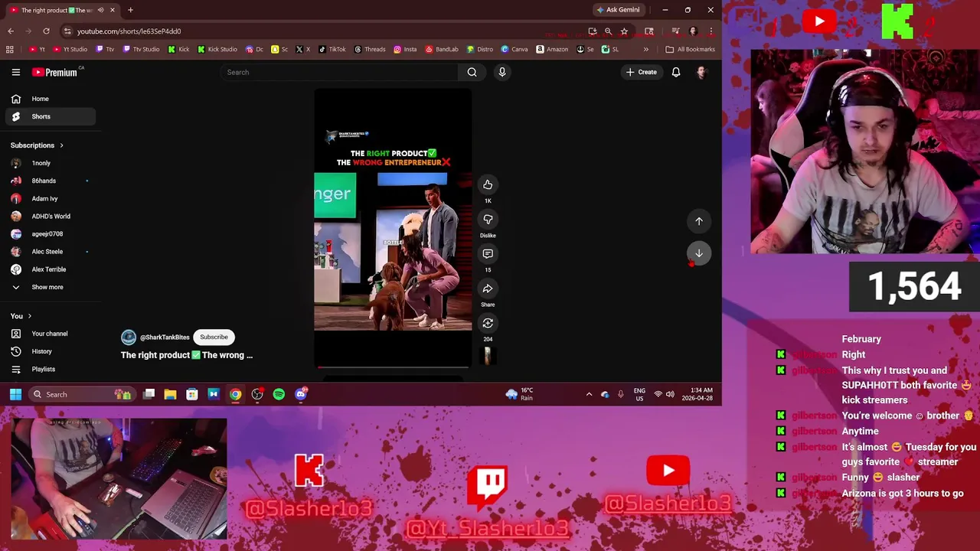This screenshot has width=980, height=551.
Task: Open Create dropdown button
Action: [x=642, y=72]
